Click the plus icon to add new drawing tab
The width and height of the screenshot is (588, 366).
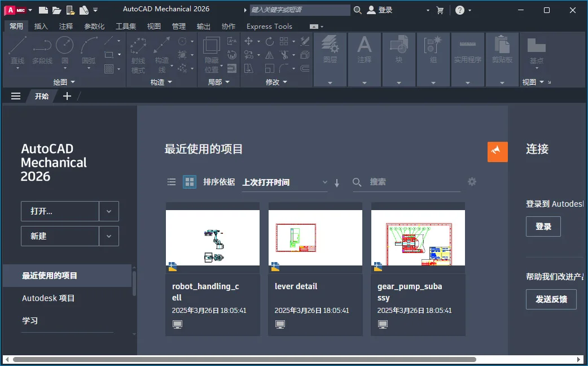point(67,96)
